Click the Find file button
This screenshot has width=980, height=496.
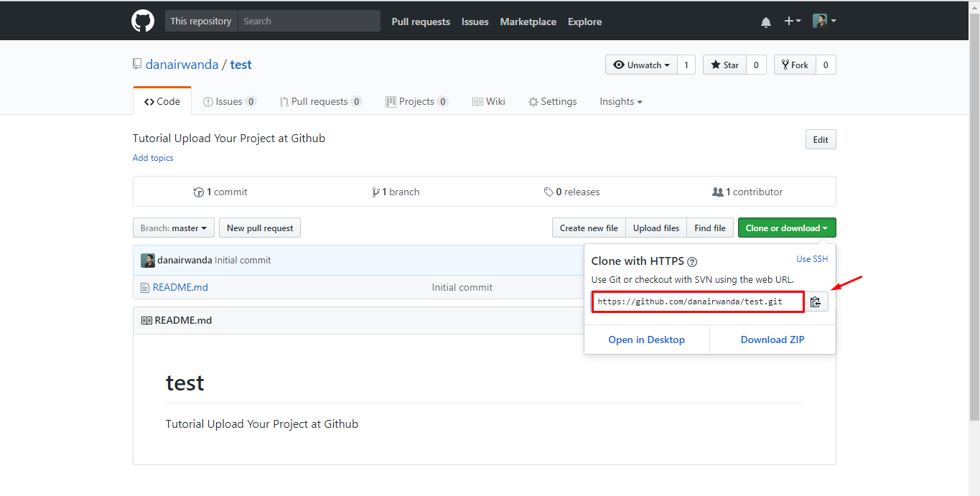[x=710, y=228]
